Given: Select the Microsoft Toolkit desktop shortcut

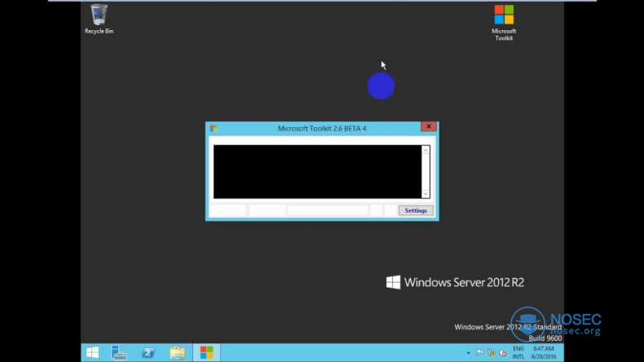Looking at the screenshot, I should [504, 23].
